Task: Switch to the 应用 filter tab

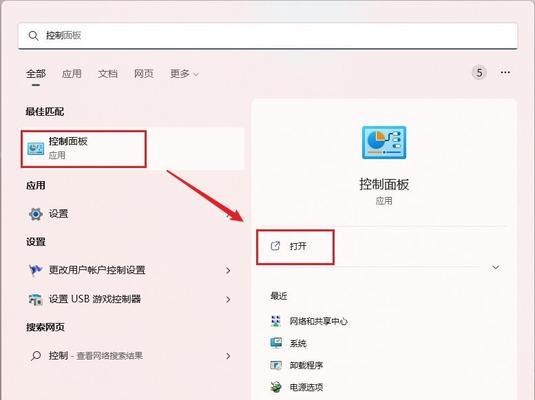Action: (x=72, y=73)
